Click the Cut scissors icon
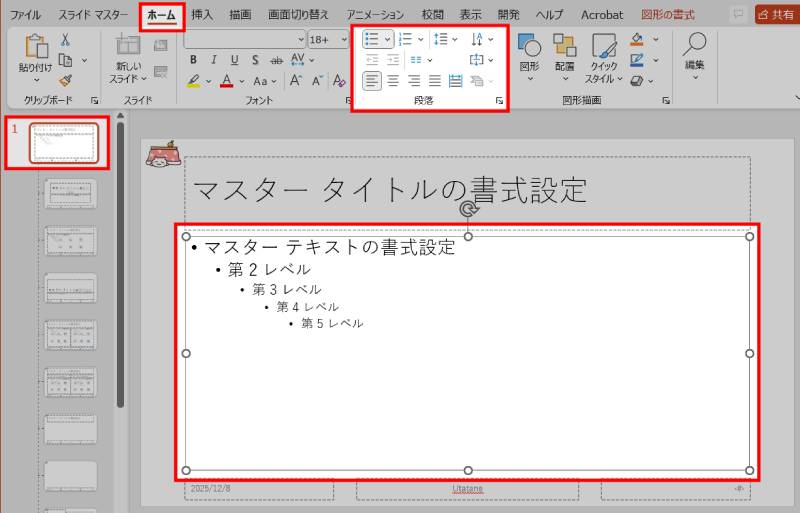The image size is (800, 513). coord(65,40)
